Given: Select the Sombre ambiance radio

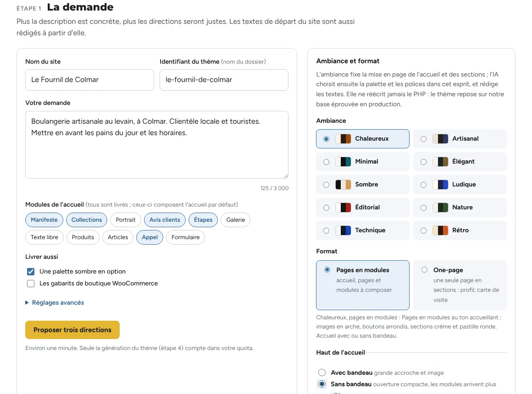Looking at the screenshot, I should 327,185.
